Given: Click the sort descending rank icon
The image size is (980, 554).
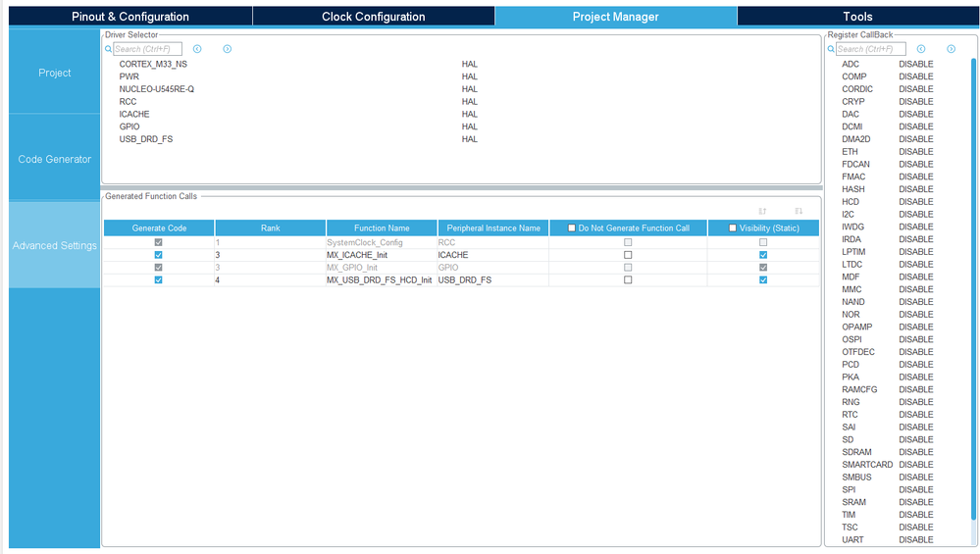Looking at the screenshot, I should pyautogui.click(x=799, y=211).
